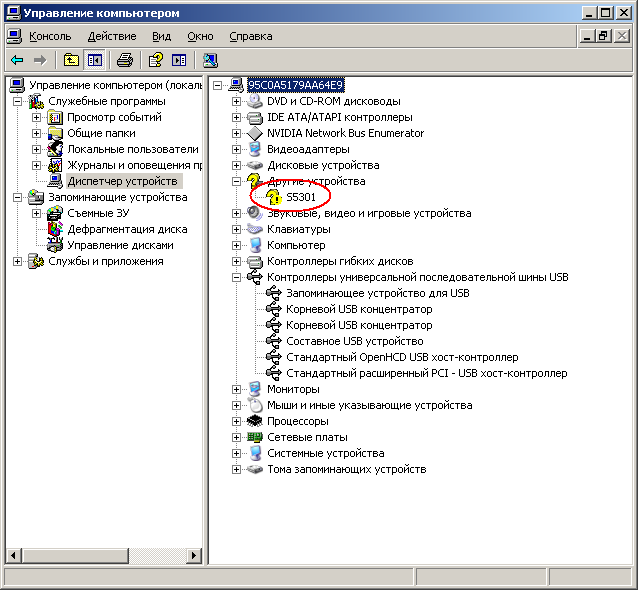Collapse Запоминающие устройства node
The image size is (638, 590).
[x=17, y=197]
